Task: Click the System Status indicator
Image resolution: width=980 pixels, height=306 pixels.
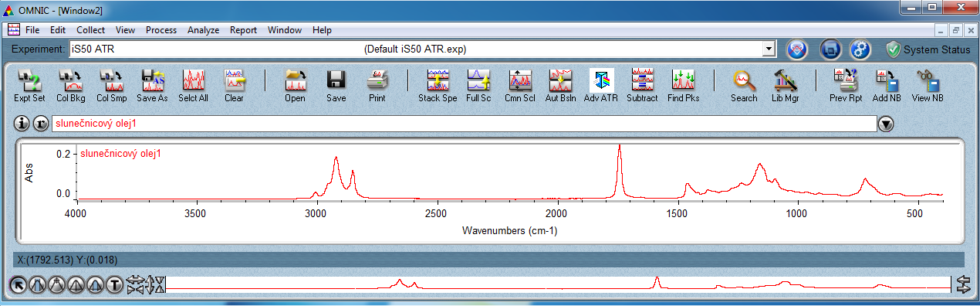Action: [928, 49]
